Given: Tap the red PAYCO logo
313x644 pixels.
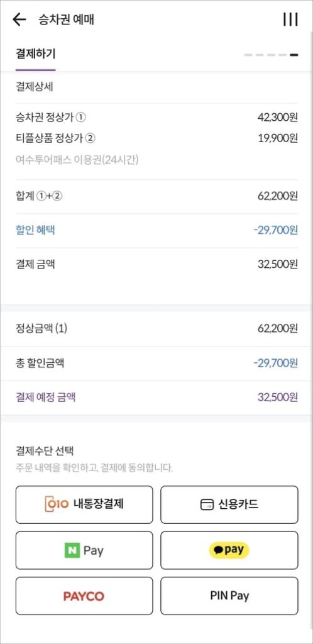Looking at the screenshot, I should pyautogui.click(x=84, y=596).
